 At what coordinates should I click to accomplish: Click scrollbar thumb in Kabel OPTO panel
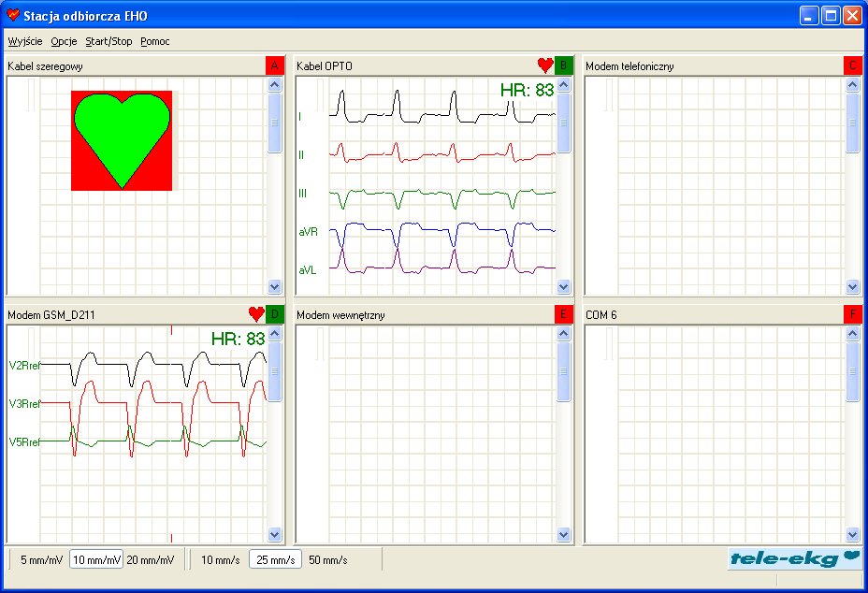point(563,123)
